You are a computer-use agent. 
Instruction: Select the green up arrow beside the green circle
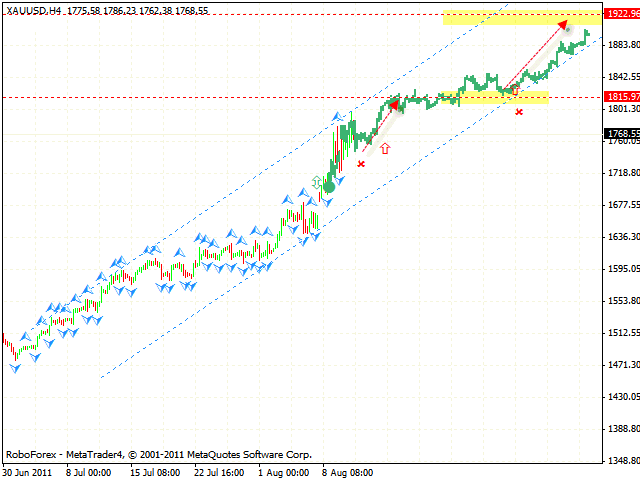(318, 181)
